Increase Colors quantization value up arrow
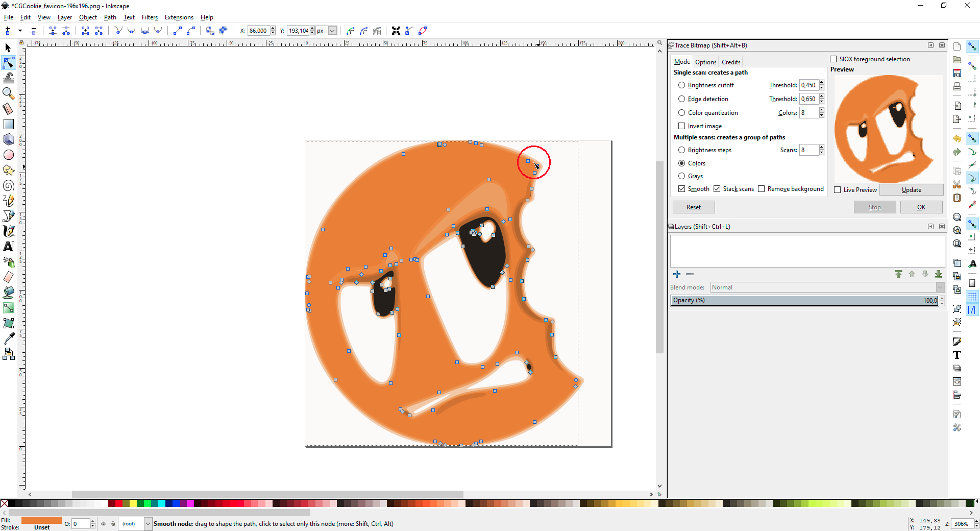 (822, 110)
